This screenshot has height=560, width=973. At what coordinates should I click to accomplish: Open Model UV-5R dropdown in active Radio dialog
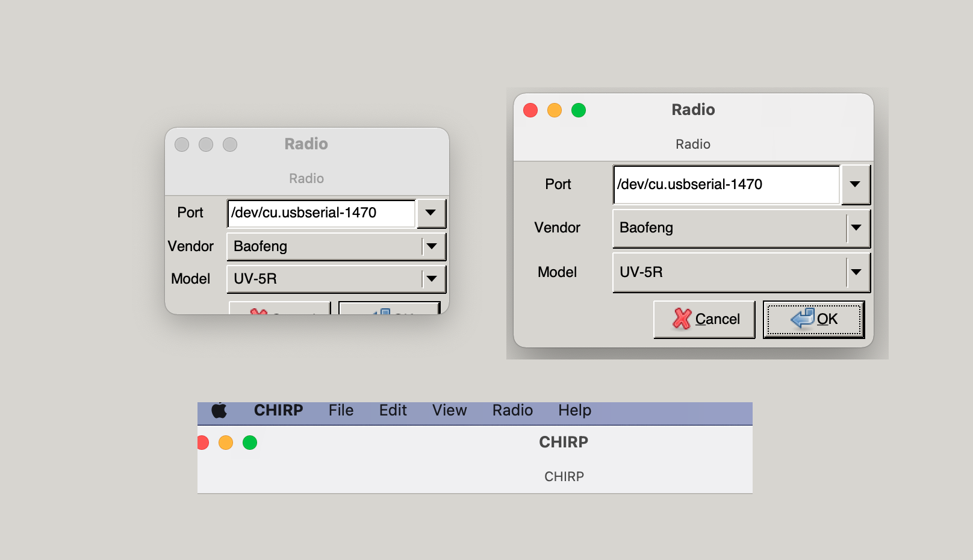(741, 273)
